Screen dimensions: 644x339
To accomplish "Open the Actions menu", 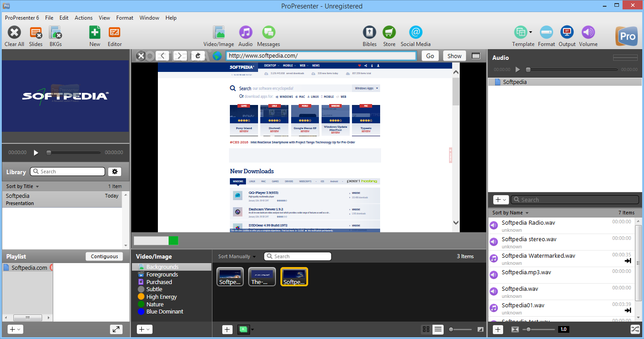I will (x=84, y=18).
